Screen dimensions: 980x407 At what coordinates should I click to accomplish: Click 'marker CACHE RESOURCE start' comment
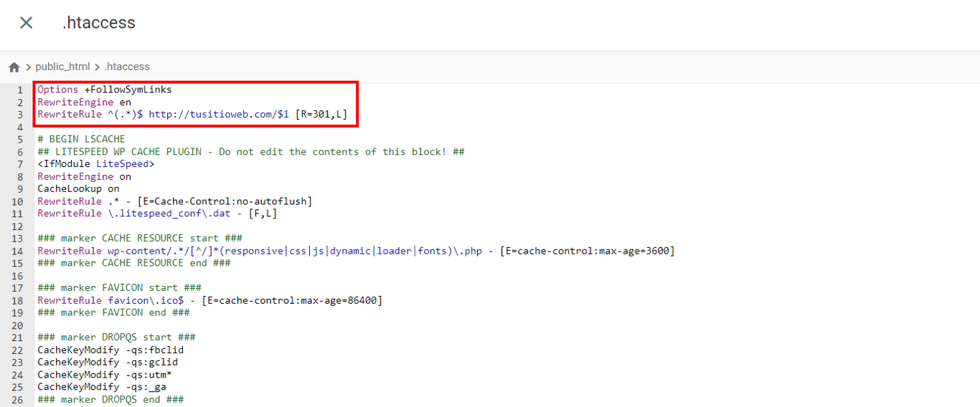pos(140,238)
